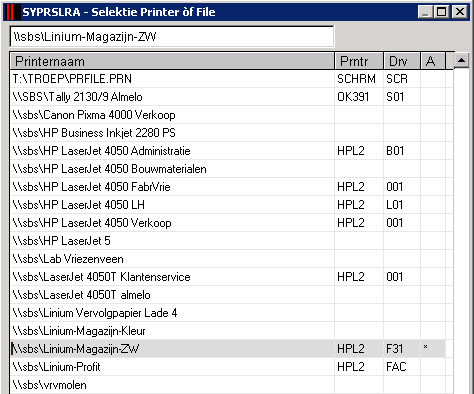The height and width of the screenshot is (394, 474).
Task: Click FAC driver cell
Action: pyautogui.click(x=402, y=367)
